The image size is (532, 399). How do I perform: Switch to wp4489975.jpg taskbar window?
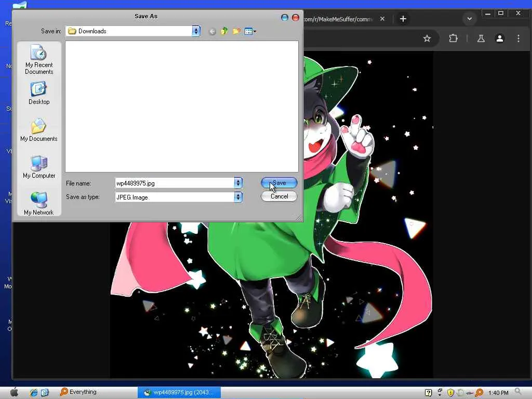(179, 393)
